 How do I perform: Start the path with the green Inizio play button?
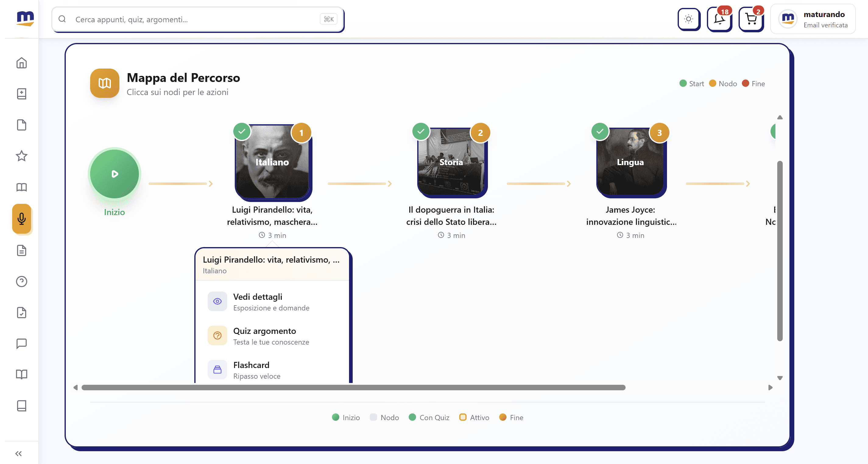(115, 174)
